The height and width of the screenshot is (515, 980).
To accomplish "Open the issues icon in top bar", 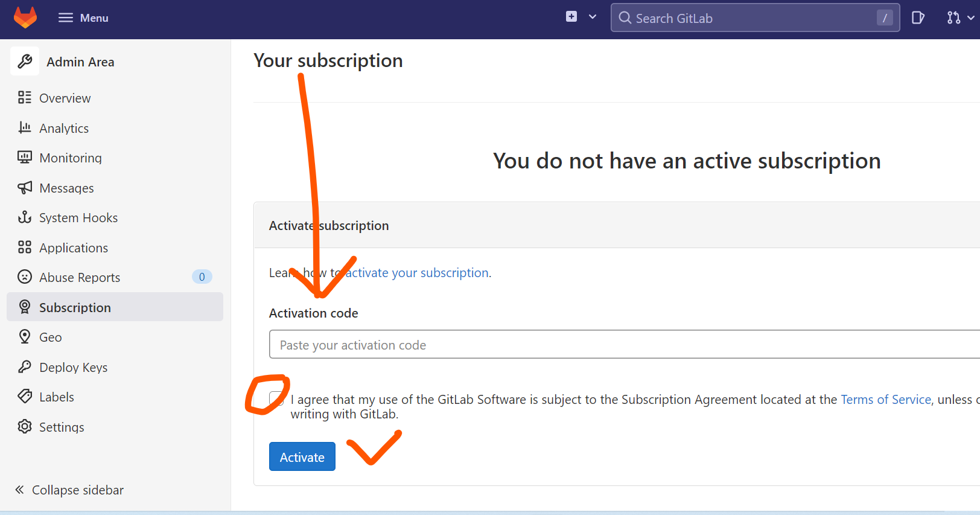I will tap(918, 18).
